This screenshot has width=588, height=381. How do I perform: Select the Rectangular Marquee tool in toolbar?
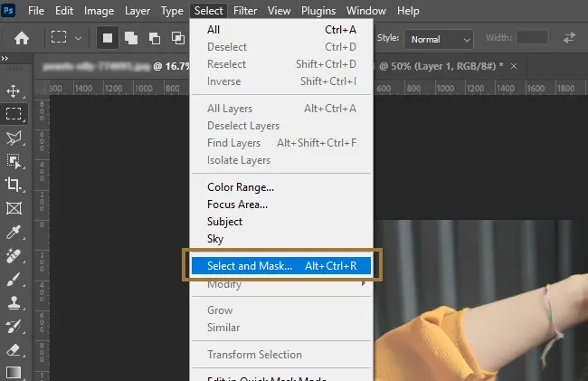click(14, 114)
